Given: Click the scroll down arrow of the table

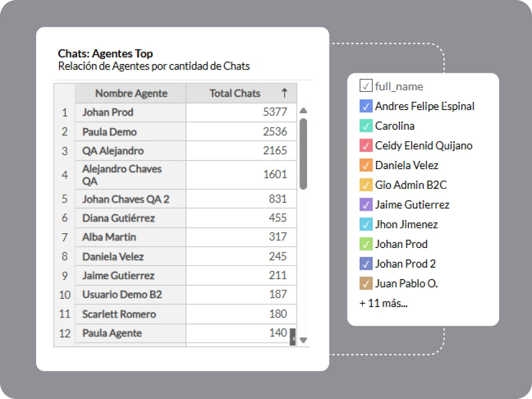Looking at the screenshot, I should tap(303, 340).
